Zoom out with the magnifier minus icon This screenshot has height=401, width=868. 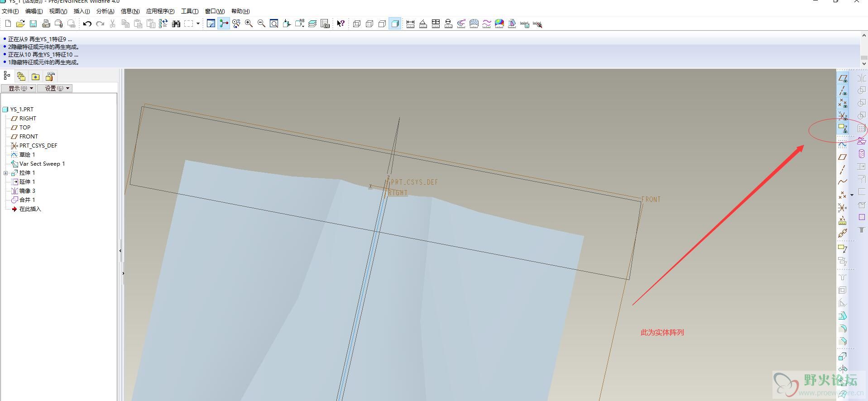tap(261, 24)
